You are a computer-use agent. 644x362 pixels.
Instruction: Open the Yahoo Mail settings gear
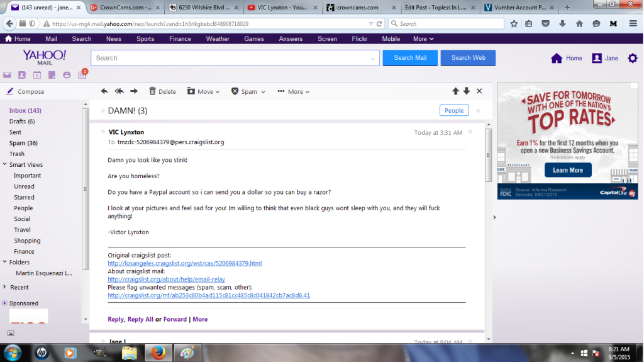tap(633, 58)
